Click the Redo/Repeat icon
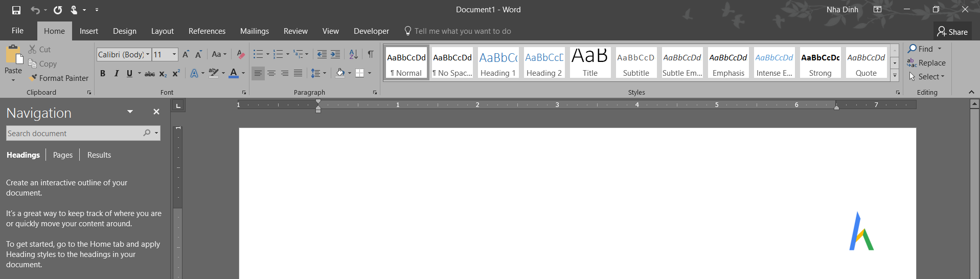980x279 pixels. [58, 10]
